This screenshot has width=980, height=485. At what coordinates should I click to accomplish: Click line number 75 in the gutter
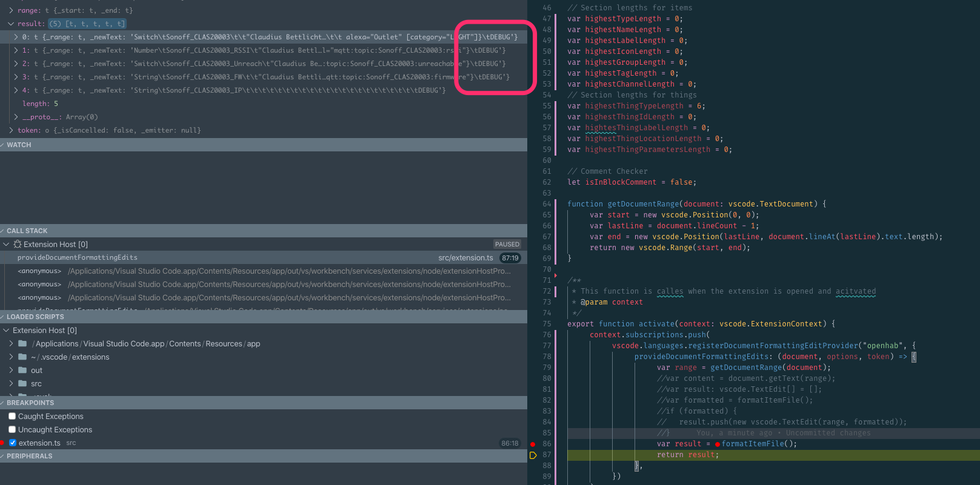click(547, 324)
